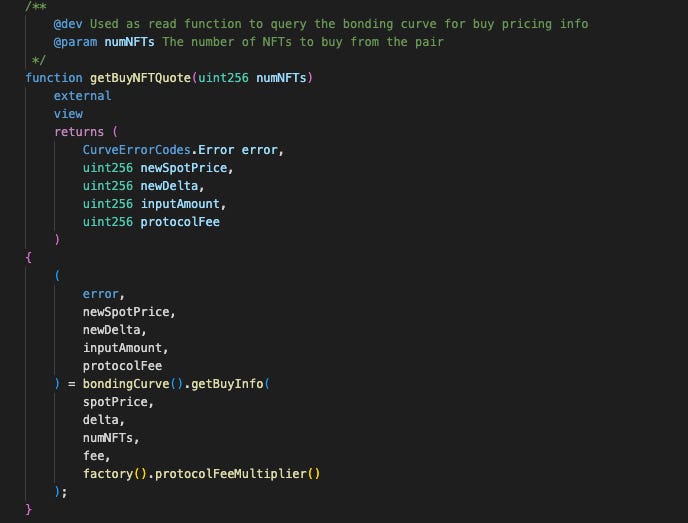Click the 'error,' assignment variable line
The width and height of the screenshot is (688, 523).
104,294
